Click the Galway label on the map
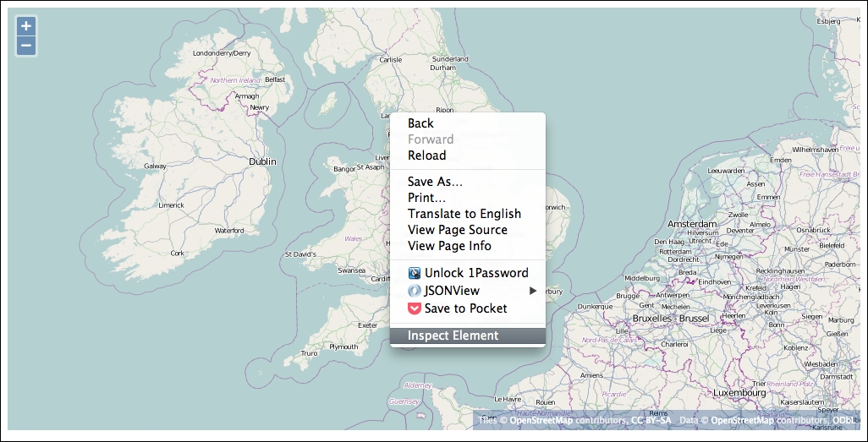This screenshot has width=868, height=442. coord(155,166)
